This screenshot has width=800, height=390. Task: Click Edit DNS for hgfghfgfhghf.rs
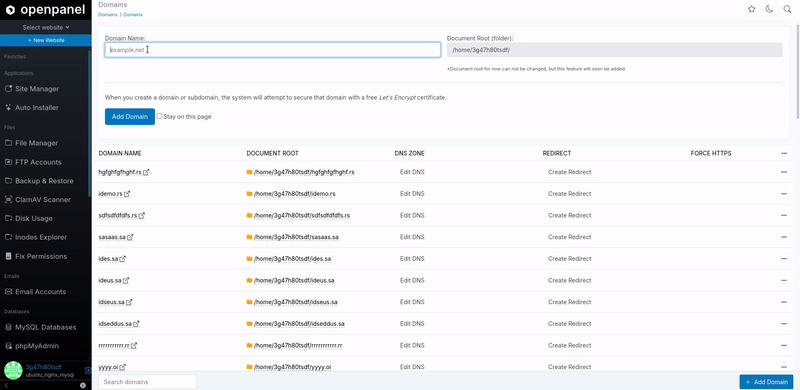point(412,172)
